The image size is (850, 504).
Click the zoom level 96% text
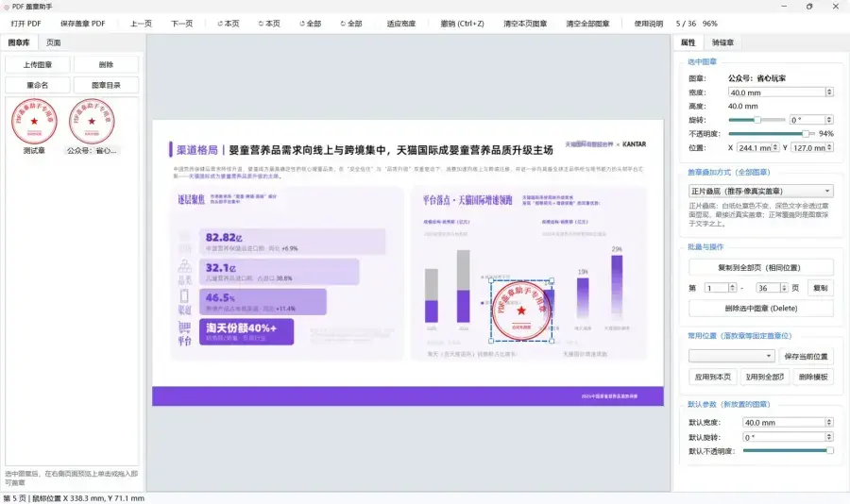tap(709, 24)
